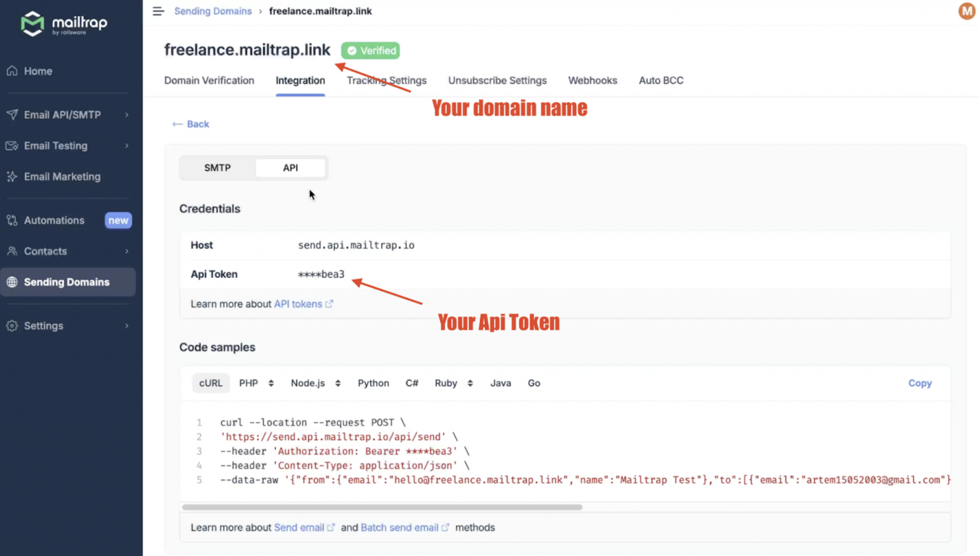The image size is (980, 556).
Task: Open the Node.js variant dropdown
Action: pyautogui.click(x=338, y=384)
